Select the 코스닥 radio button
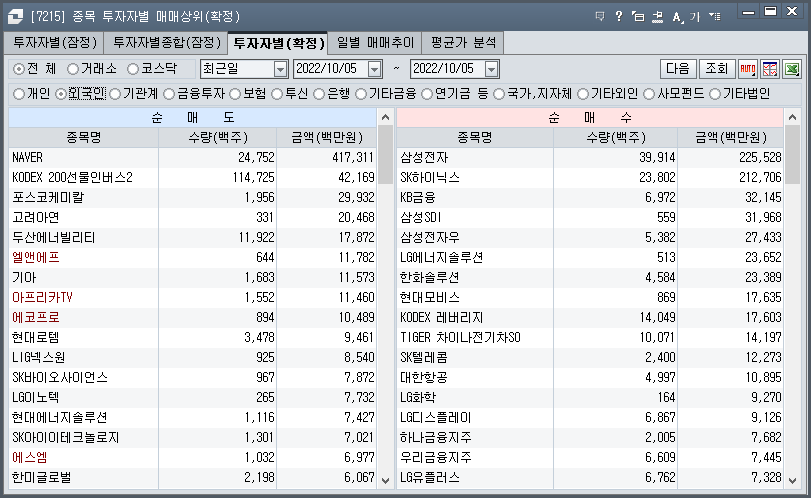This screenshot has width=811, height=498. pos(133,69)
